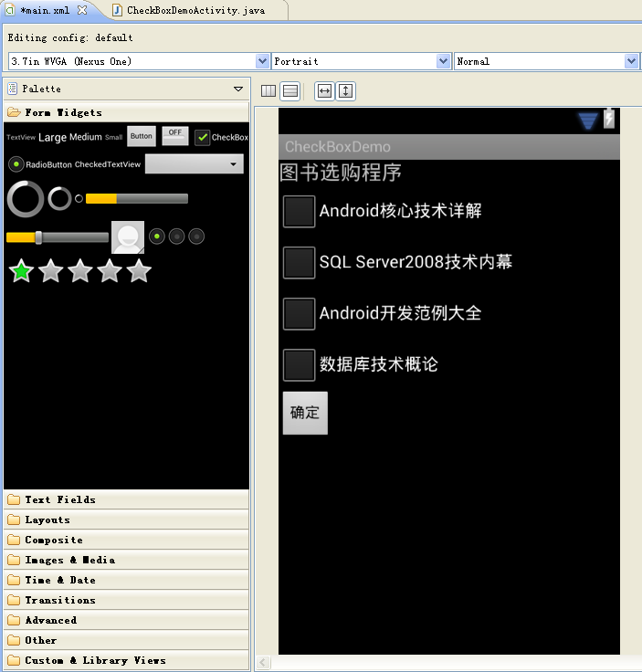Expand the Images & Media category
The width and height of the screenshot is (642, 672).
tap(126, 560)
